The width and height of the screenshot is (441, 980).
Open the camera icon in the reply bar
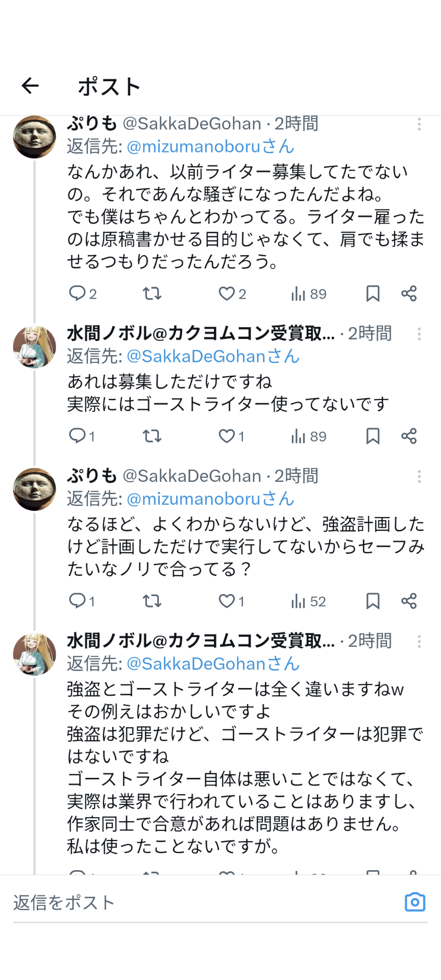414,902
